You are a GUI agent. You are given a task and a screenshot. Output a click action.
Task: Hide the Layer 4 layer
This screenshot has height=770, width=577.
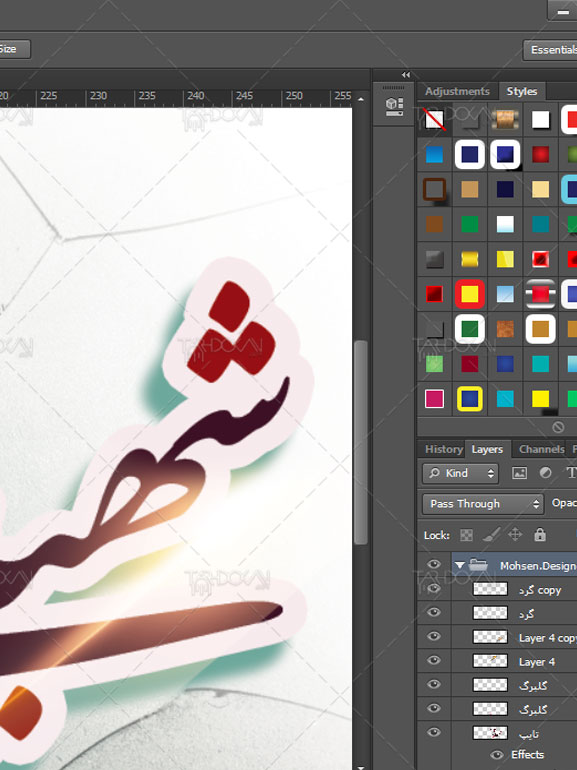click(x=434, y=660)
